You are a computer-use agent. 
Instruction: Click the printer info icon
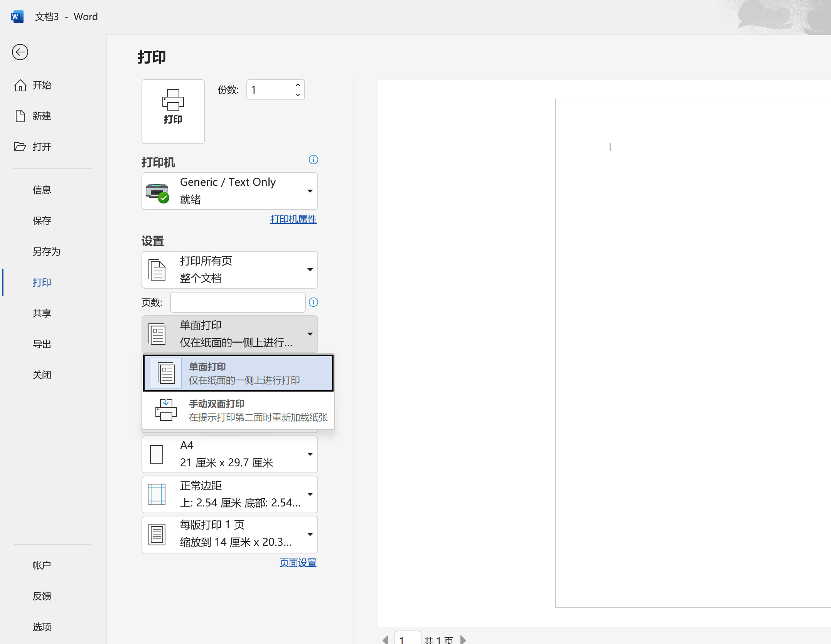313,160
